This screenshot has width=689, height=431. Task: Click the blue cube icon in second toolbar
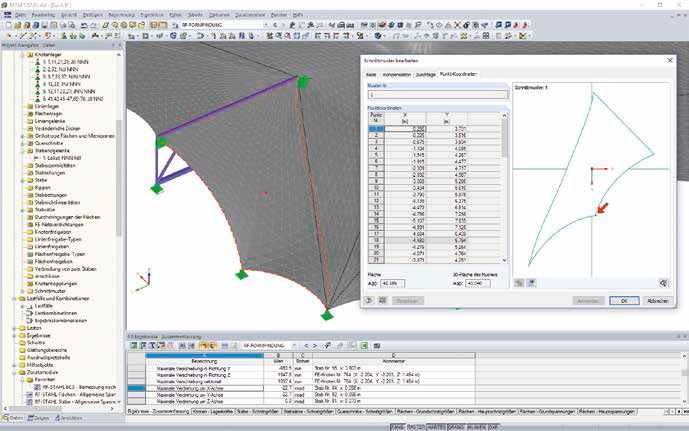tap(377, 36)
